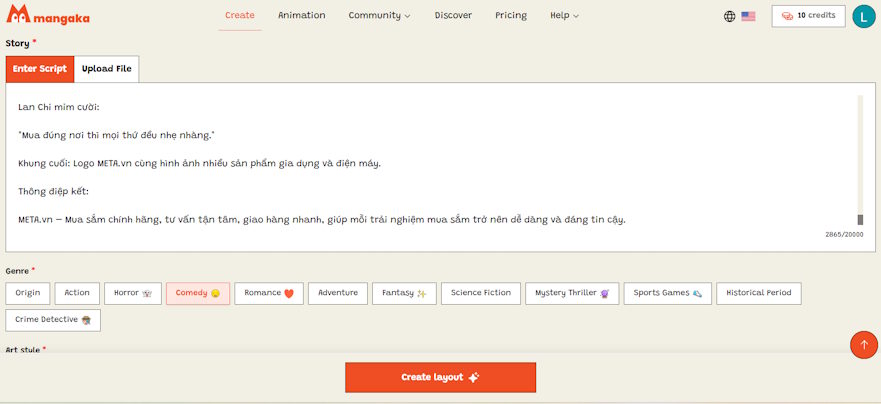Select the Science Fiction genre
The height and width of the screenshot is (404, 881).
pos(481,293)
